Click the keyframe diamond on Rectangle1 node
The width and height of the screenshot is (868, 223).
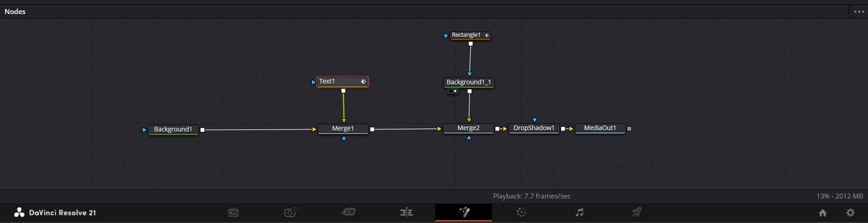(487, 35)
